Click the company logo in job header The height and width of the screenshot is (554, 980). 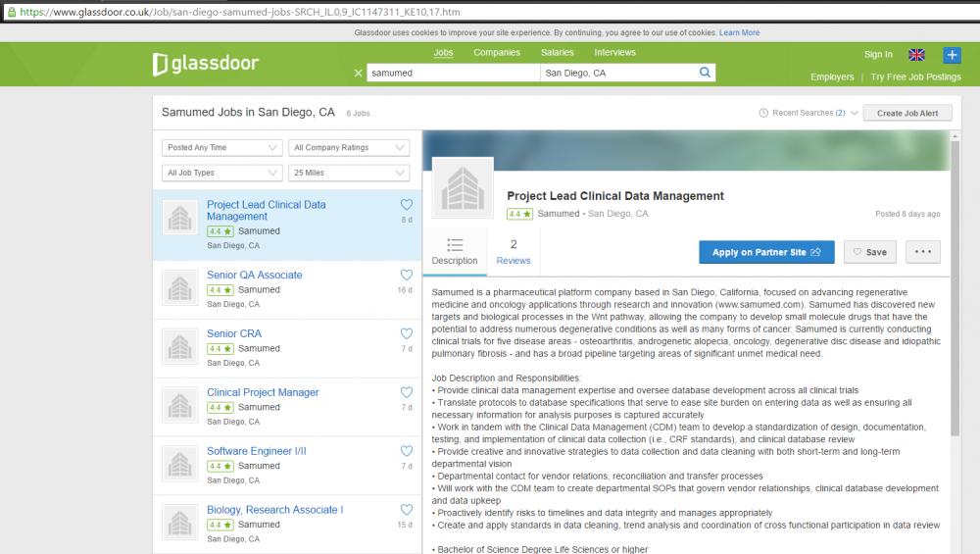tap(463, 188)
